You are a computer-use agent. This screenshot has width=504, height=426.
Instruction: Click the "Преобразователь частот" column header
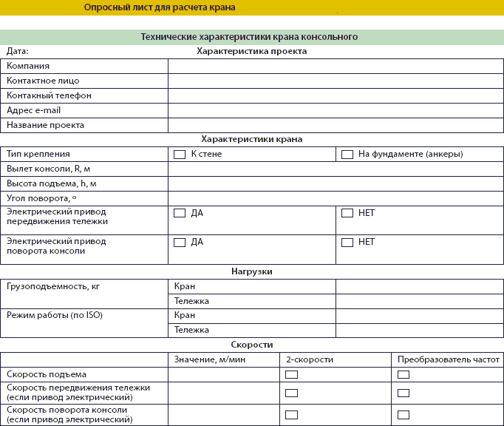449,359
